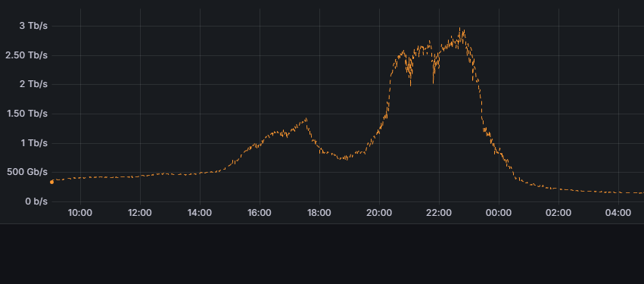This screenshot has height=284, width=644.
Task: Select the 16:00 time axis label
Action: pos(260,213)
